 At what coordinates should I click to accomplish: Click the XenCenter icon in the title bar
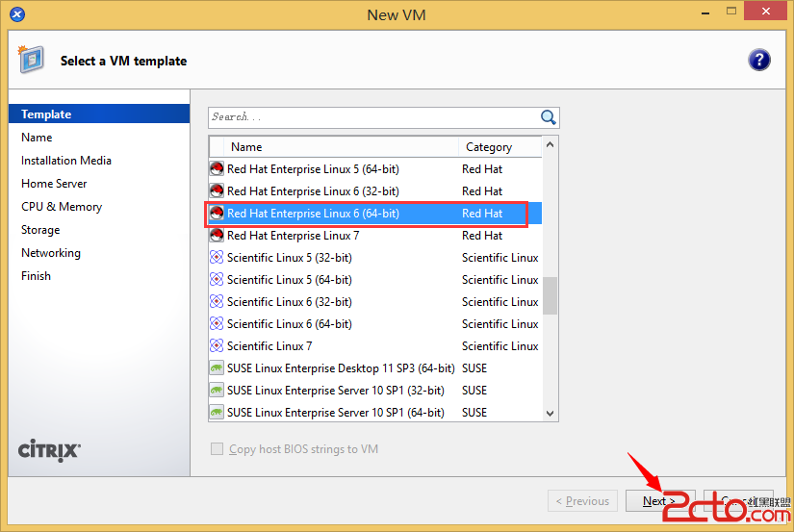pos(17,14)
